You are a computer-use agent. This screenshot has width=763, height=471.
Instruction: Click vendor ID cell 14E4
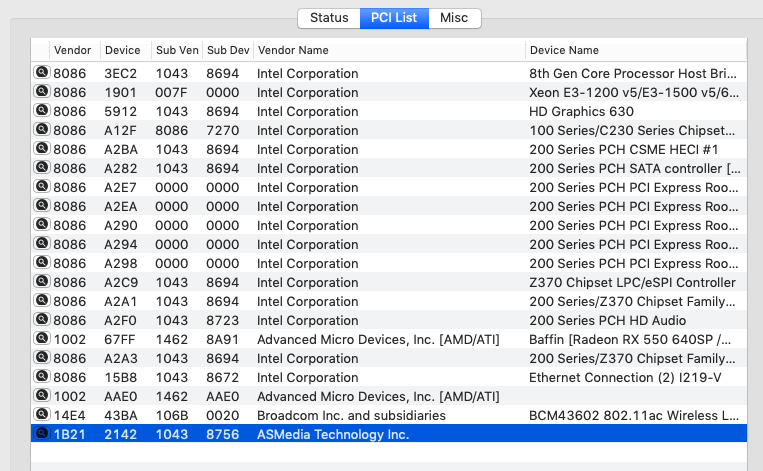(x=70, y=416)
